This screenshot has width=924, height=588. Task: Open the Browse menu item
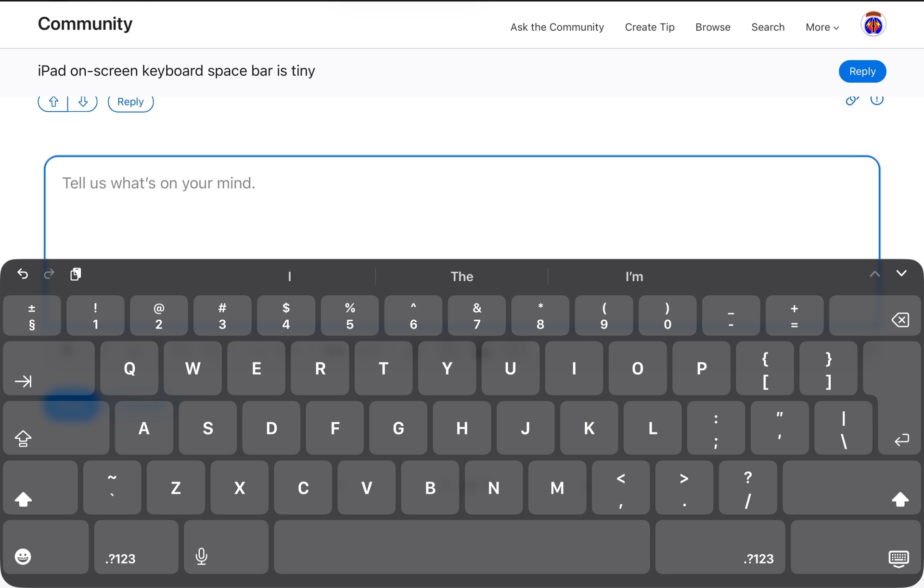[712, 27]
